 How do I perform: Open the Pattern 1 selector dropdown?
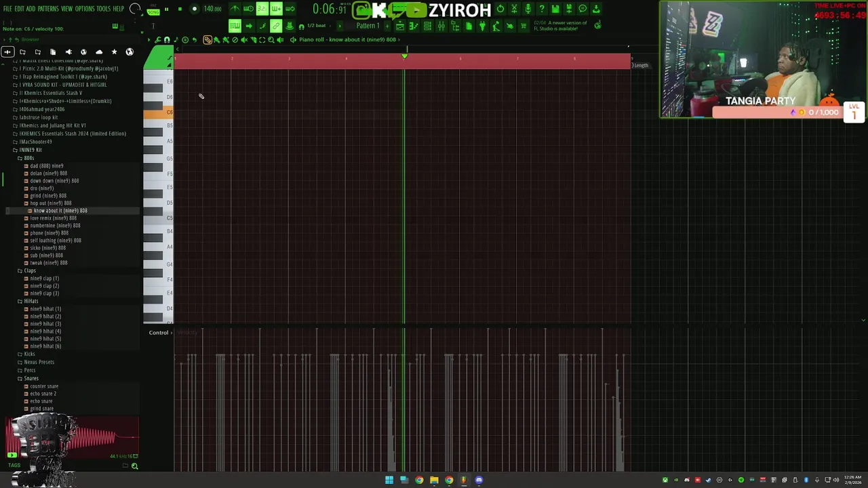click(368, 26)
